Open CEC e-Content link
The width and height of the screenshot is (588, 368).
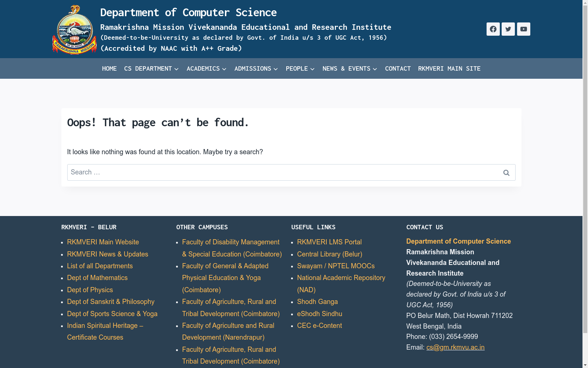click(x=319, y=326)
